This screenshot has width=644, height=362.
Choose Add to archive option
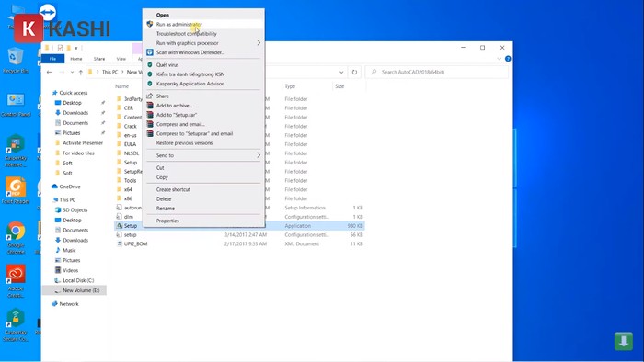point(203,106)
